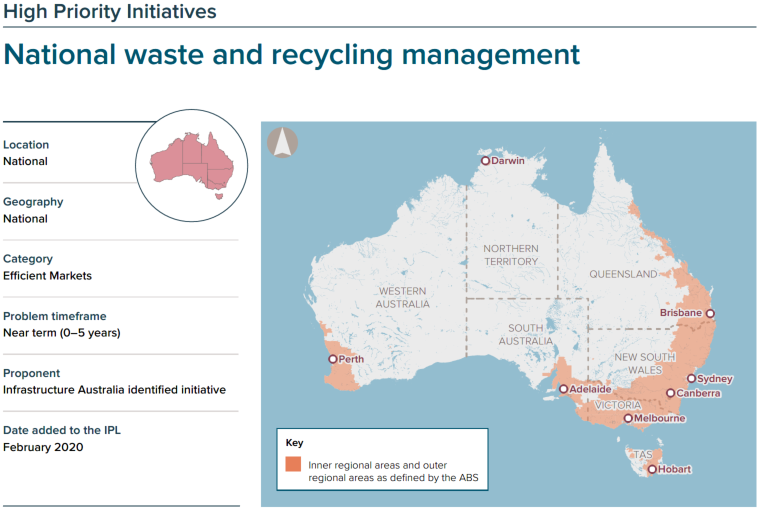Image resolution: width=764 pixels, height=516 pixels.
Task: Click the Canberra city marker circle
Action: (671, 393)
